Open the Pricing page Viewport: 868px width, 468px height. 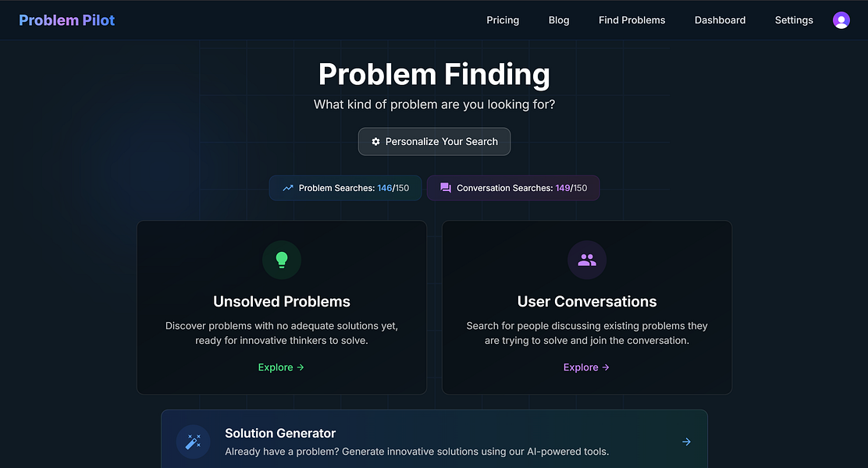coord(503,20)
